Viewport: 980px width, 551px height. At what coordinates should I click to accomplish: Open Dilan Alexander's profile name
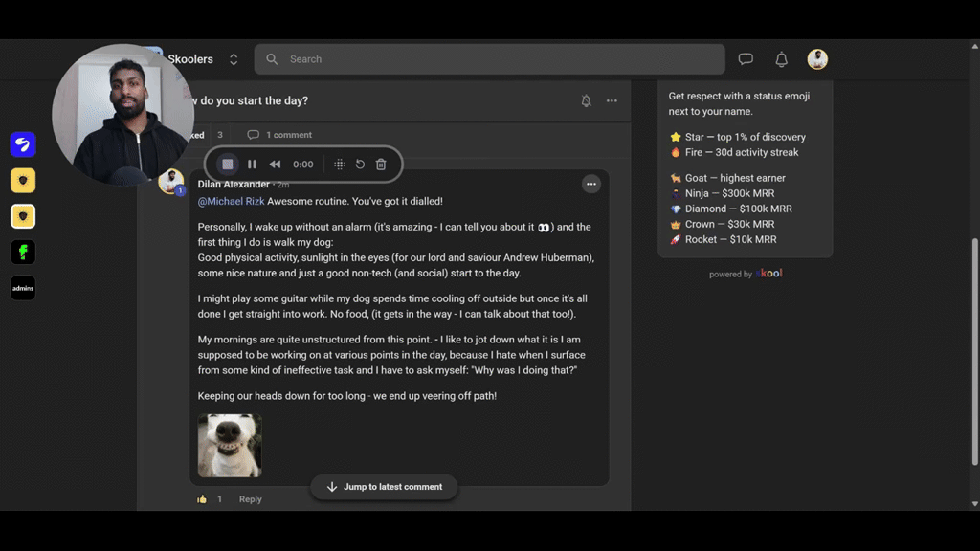[x=234, y=185]
